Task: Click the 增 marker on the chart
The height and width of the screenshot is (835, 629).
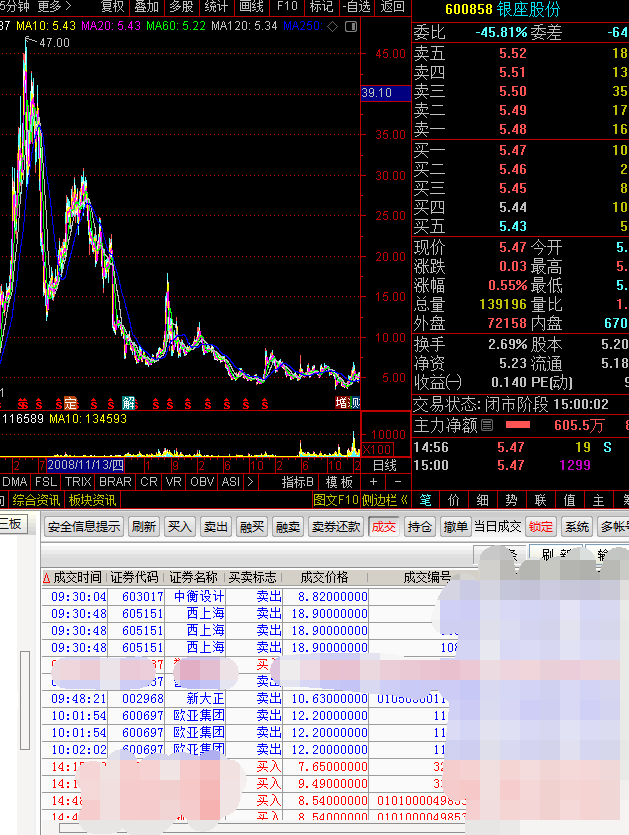Action: click(341, 403)
